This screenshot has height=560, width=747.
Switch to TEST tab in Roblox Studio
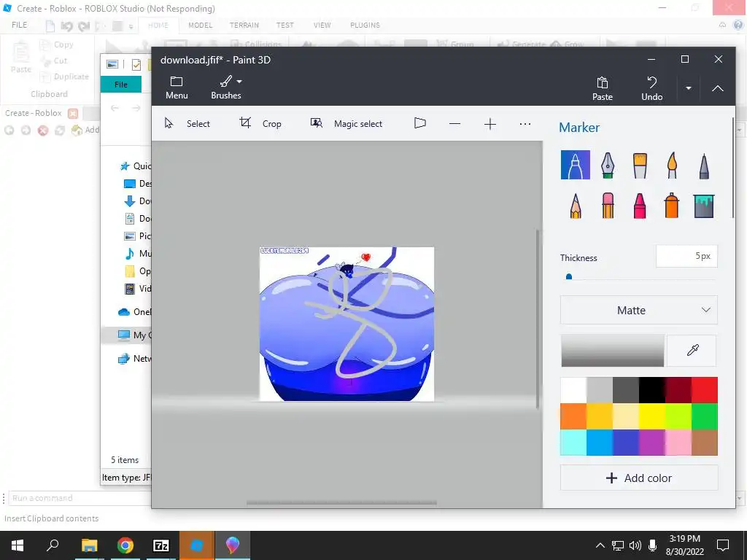click(285, 26)
